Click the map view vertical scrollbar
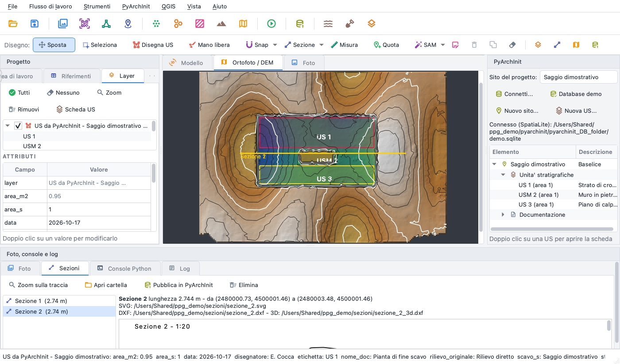Screen dimensions: 620x364 point(481,157)
